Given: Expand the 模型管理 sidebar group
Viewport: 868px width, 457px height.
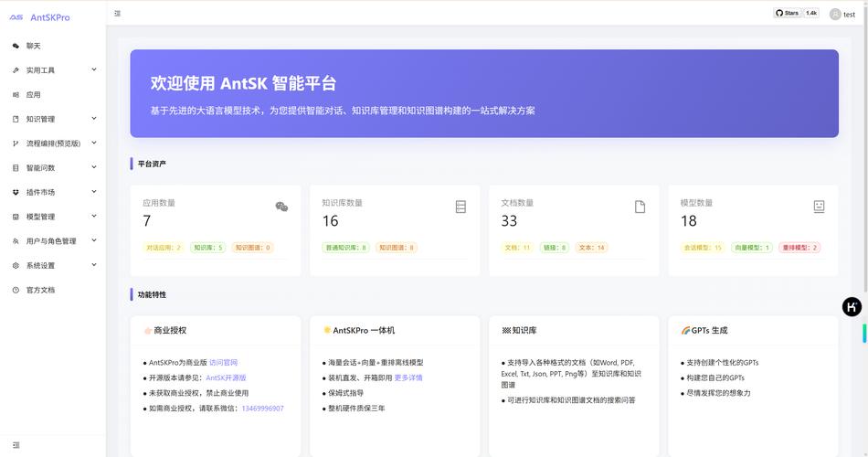Looking at the screenshot, I should click(x=53, y=217).
